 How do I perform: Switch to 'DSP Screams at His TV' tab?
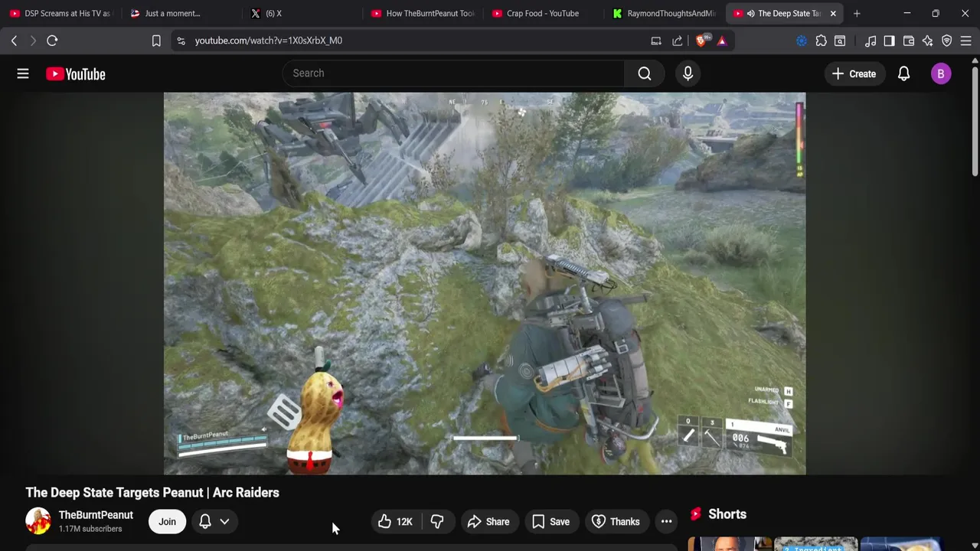pos(61,13)
